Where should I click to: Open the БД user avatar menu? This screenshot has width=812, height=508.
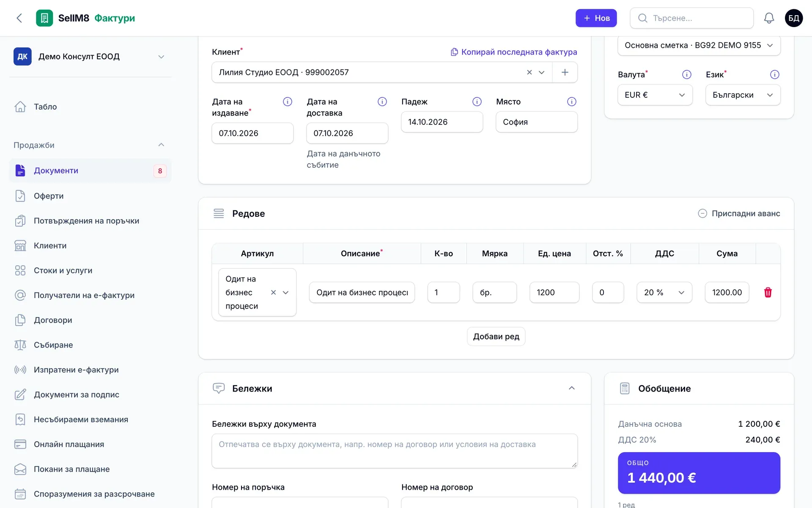tap(794, 18)
